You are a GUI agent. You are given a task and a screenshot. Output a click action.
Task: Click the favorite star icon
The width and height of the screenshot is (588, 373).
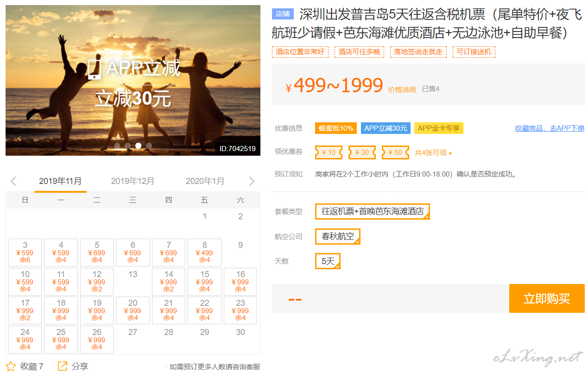pos(11,366)
